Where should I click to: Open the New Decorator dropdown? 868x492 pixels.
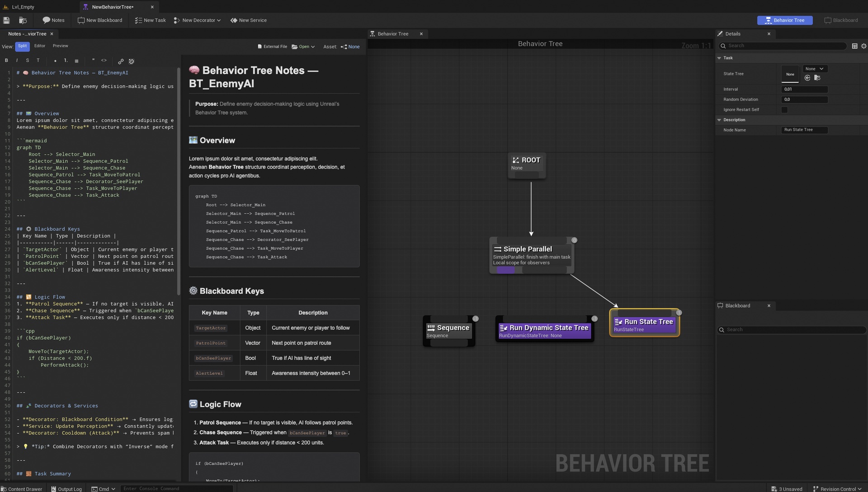197,20
